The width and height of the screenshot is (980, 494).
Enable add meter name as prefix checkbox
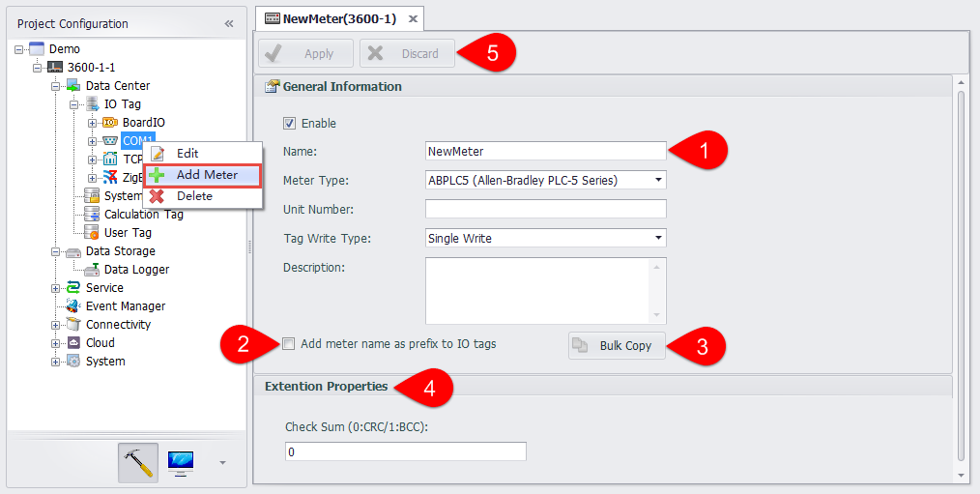pos(289,344)
